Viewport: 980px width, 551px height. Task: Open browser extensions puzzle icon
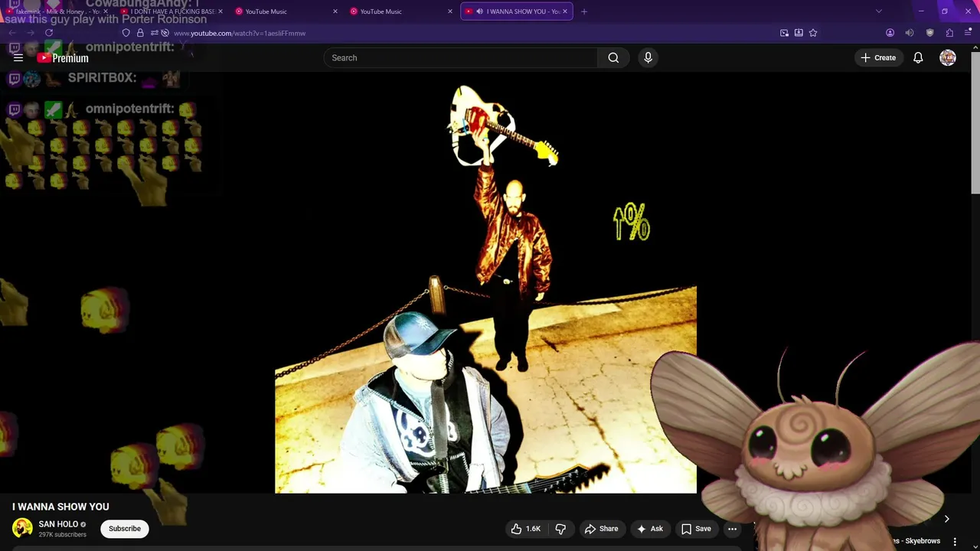(949, 33)
